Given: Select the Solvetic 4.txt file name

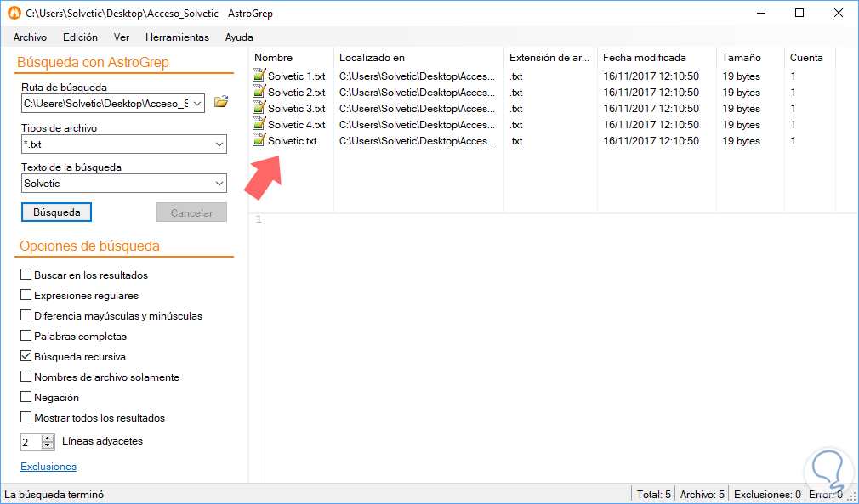Looking at the screenshot, I should 296,124.
